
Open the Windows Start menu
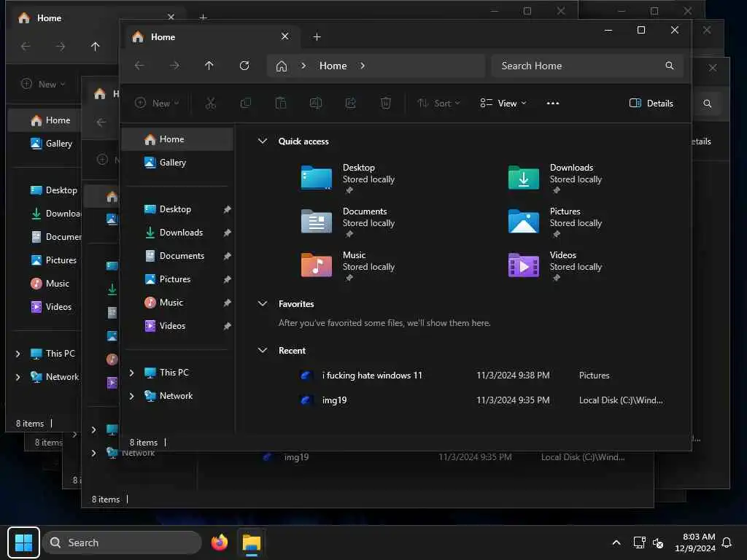click(23, 542)
